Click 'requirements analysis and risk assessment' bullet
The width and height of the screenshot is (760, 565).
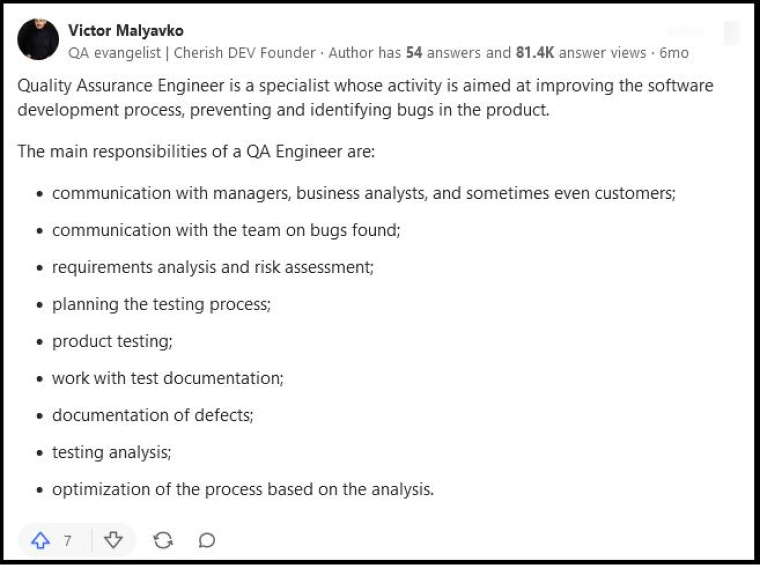(213, 267)
